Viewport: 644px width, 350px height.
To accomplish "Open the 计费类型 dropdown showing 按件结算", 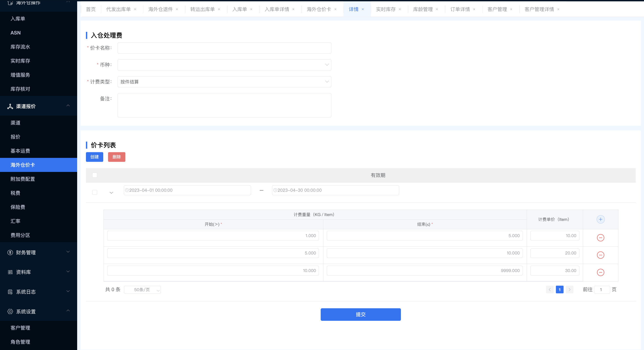I will 224,82.
